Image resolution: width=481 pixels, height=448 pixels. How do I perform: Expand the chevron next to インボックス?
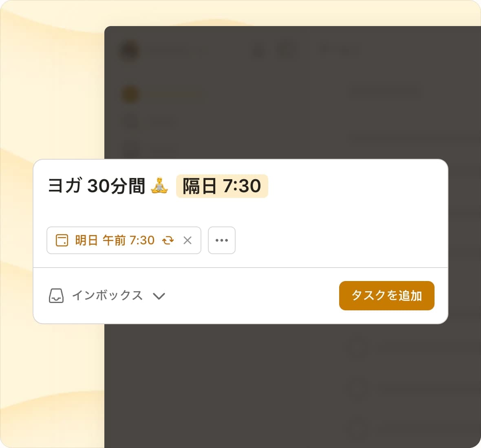coord(159,296)
